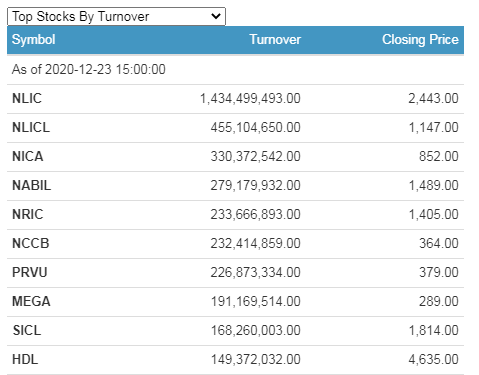Click the dropdown chevron arrow
This screenshot has height=375, width=479.
coord(216,16)
